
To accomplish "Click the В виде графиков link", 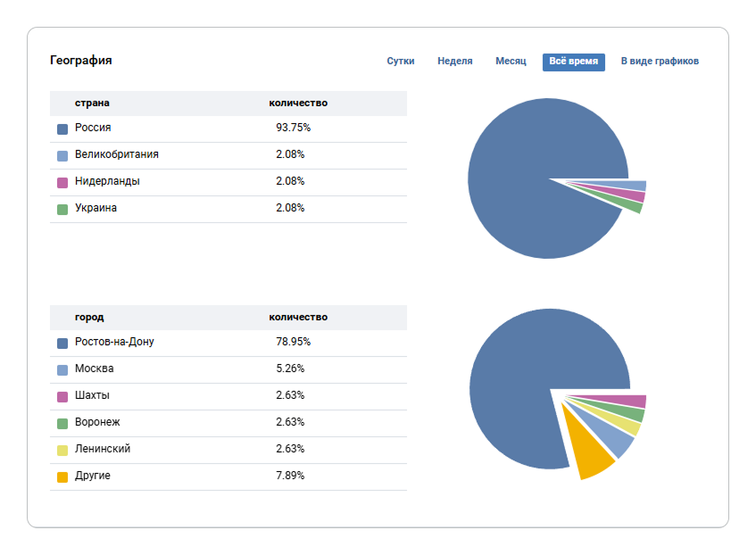I will coord(660,62).
